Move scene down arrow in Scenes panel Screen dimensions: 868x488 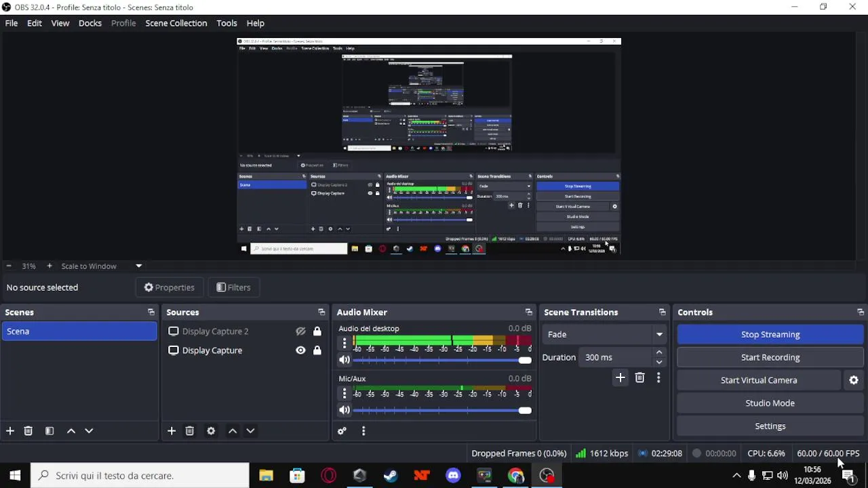(89, 431)
